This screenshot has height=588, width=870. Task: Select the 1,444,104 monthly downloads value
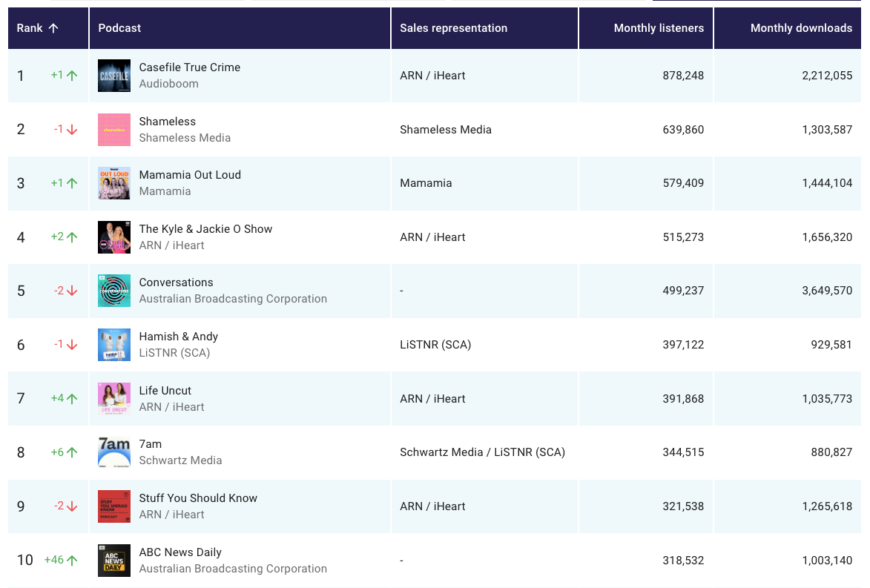click(827, 183)
